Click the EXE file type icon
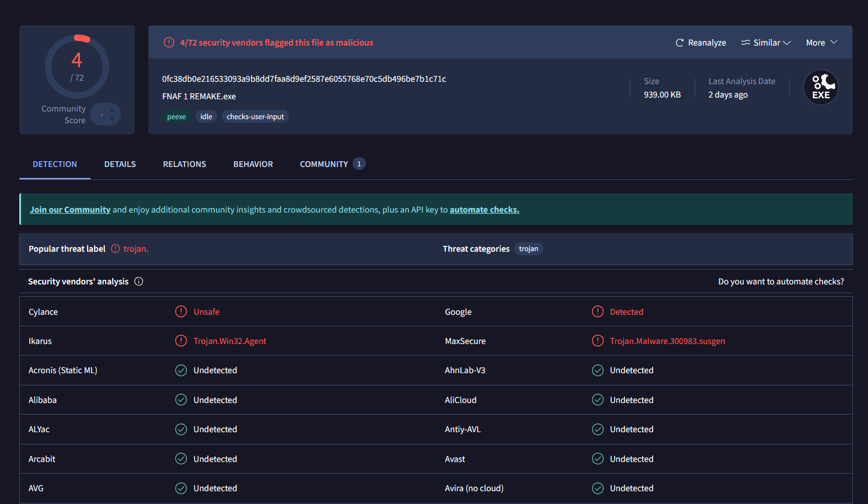Screen dimensions: 868x504 (x=821, y=88)
